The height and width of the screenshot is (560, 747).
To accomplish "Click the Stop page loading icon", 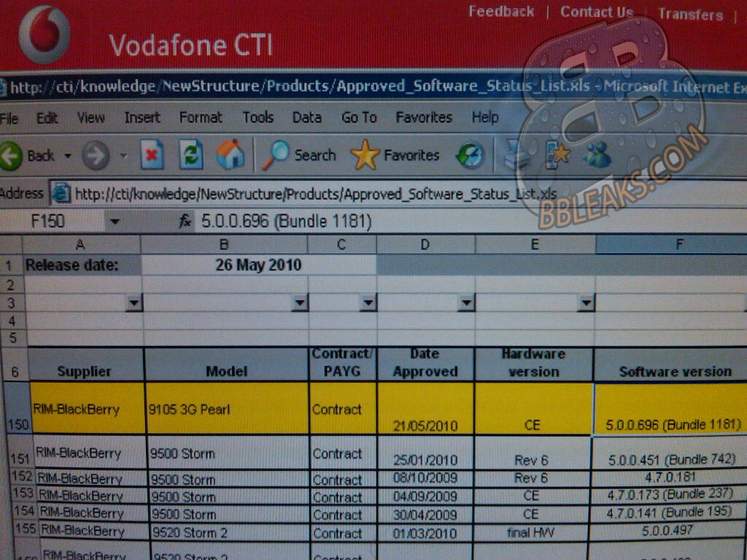I will (x=152, y=155).
